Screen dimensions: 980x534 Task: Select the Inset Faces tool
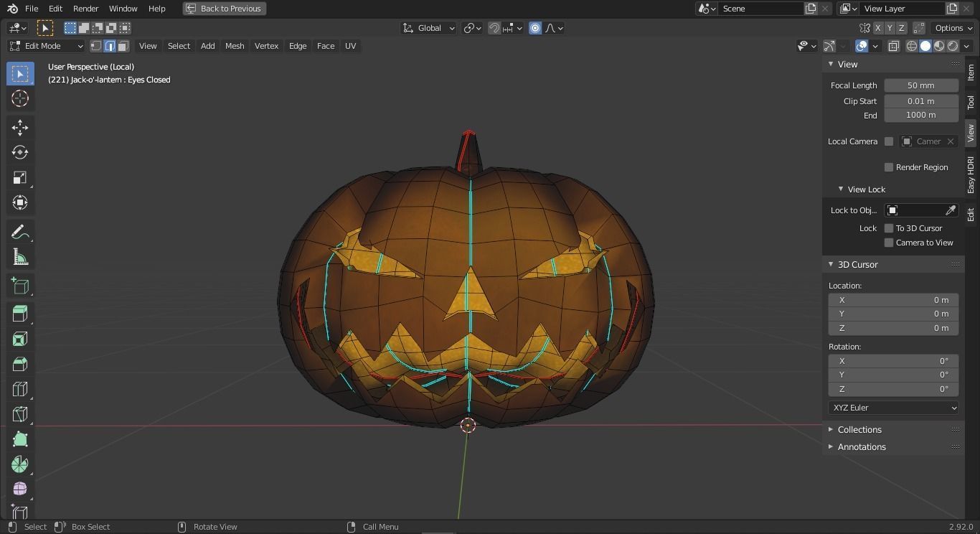pyautogui.click(x=20, y=339)
